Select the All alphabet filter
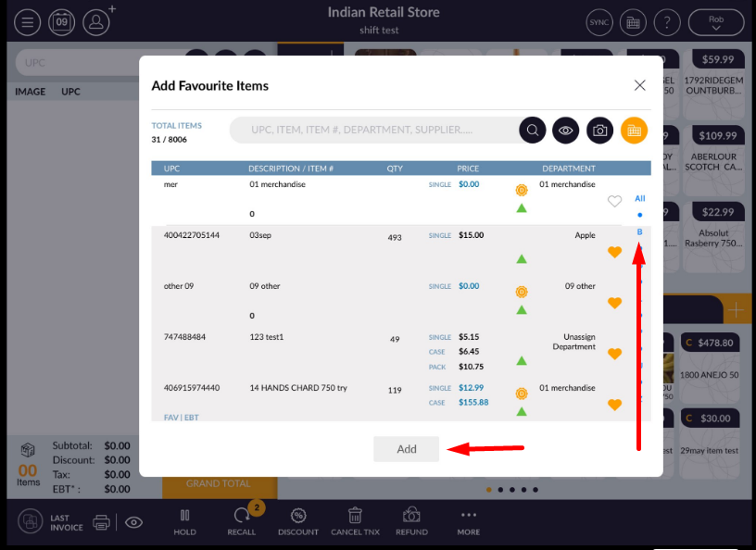 point(639,199)
